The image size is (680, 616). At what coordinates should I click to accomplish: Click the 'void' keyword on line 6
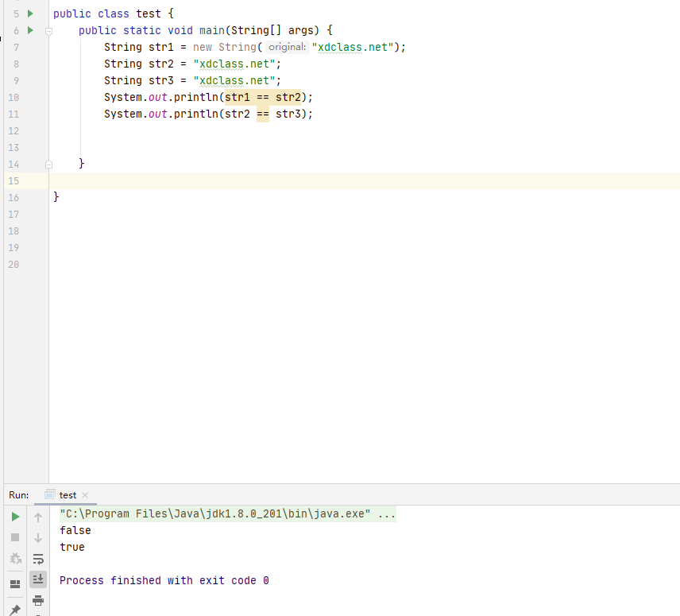180,30
